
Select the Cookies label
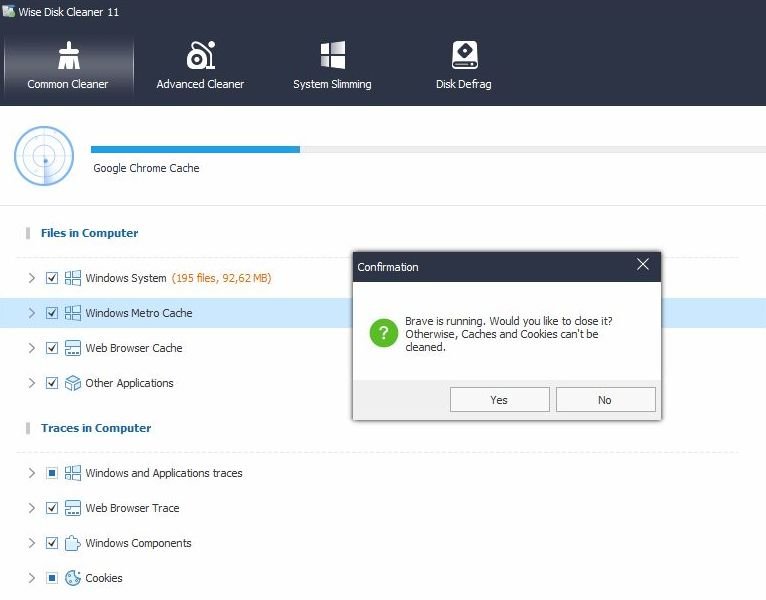point(104,578)
